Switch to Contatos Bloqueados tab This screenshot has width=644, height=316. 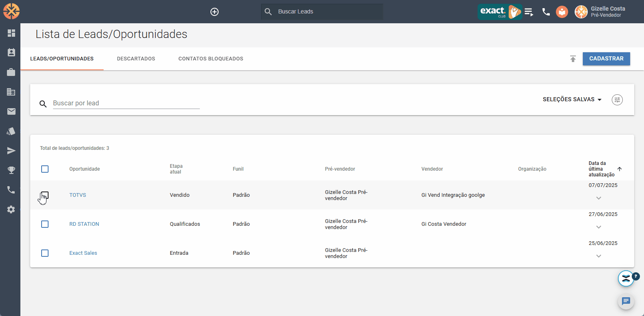(211, 59)
